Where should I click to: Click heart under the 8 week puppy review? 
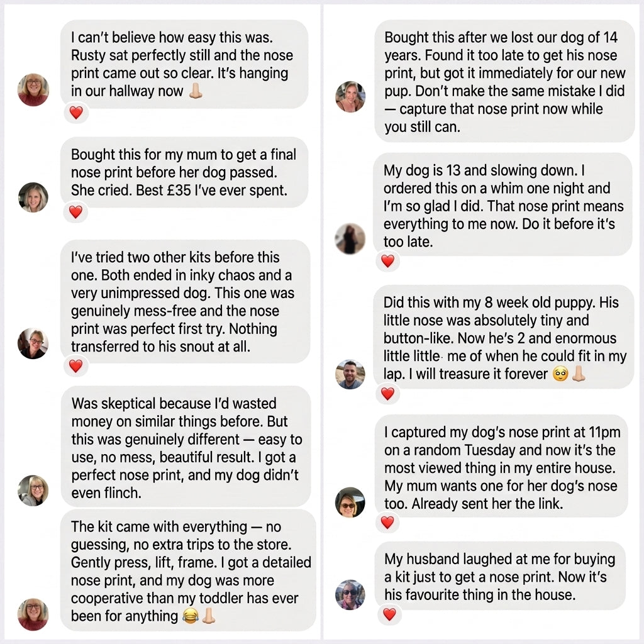coord(387,394)
